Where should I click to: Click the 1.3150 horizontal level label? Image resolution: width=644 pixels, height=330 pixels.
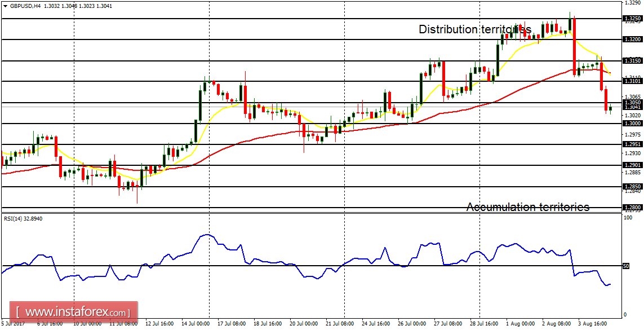coord(633,60)
